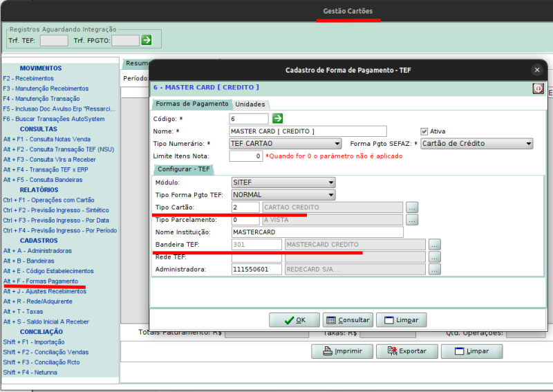This screenshot has width=553, height=392.
Task: Click the Nome Instituição text field
Action: coord(316,232)
